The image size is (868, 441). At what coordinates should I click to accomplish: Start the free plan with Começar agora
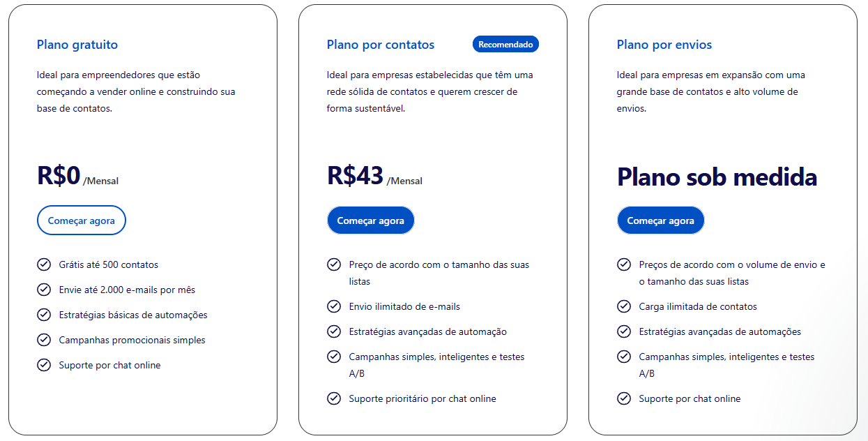click(x=82, y=221)
